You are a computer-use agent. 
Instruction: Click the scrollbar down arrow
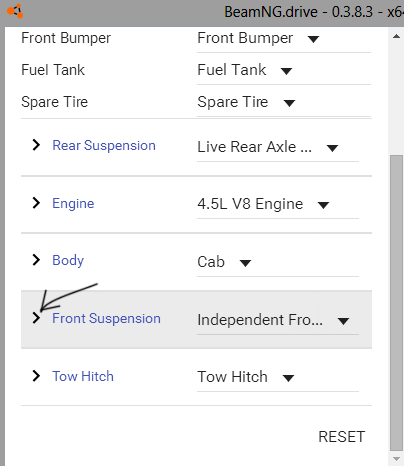pyautogui.click(x=396, y=459)
